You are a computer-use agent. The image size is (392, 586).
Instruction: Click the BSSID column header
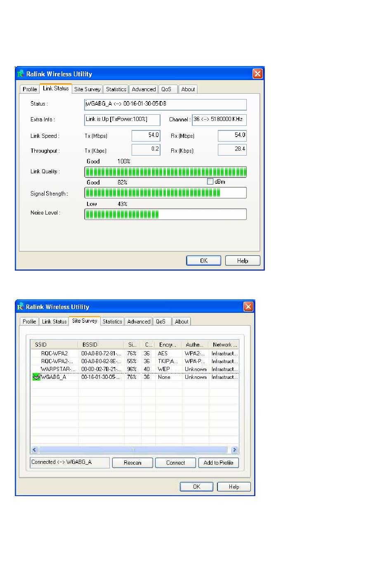(101, 345)
